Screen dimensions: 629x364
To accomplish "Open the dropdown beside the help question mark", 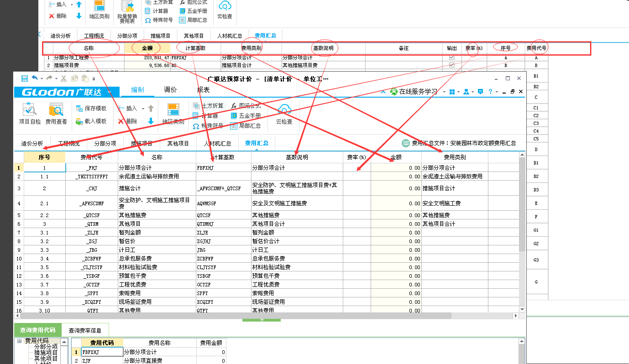I will (497, 92).
